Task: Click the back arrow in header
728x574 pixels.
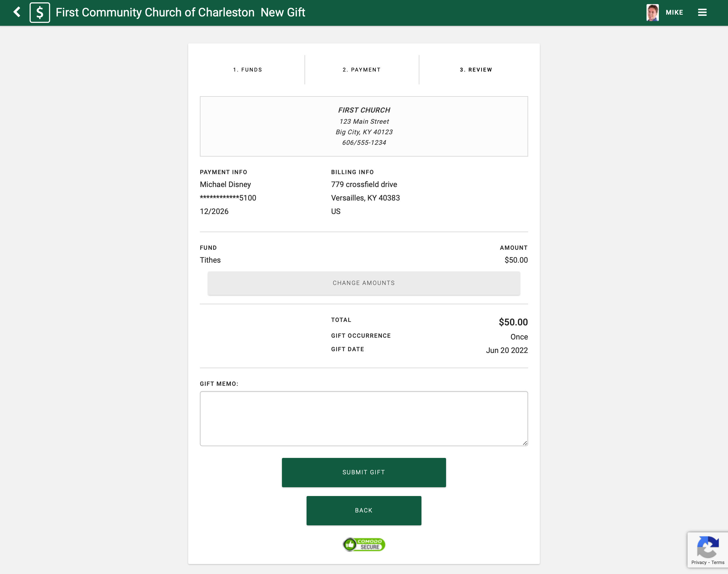Action: 17,12
